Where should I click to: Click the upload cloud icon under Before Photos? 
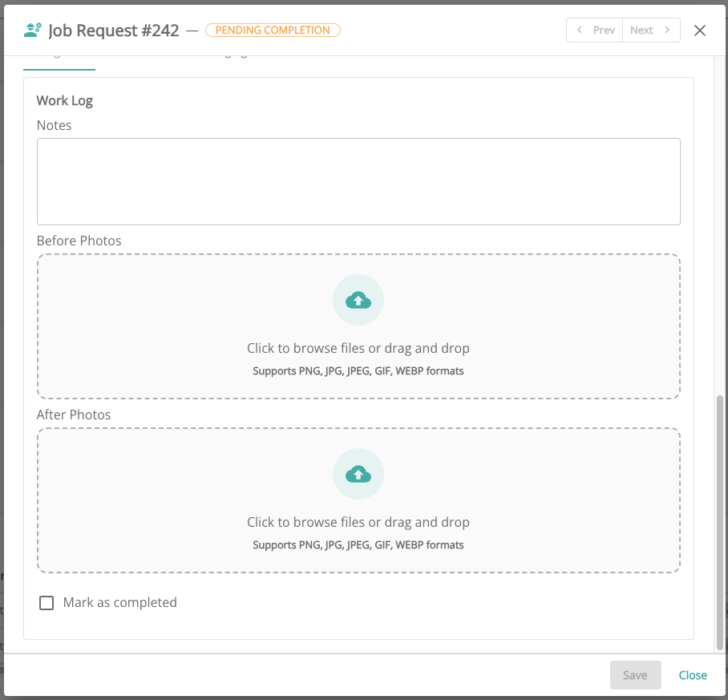[358, 300]
